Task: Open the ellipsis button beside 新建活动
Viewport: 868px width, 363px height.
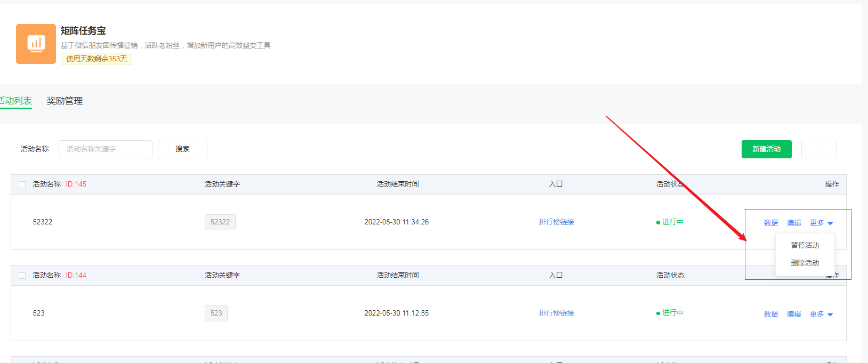Action: point(818,149)
